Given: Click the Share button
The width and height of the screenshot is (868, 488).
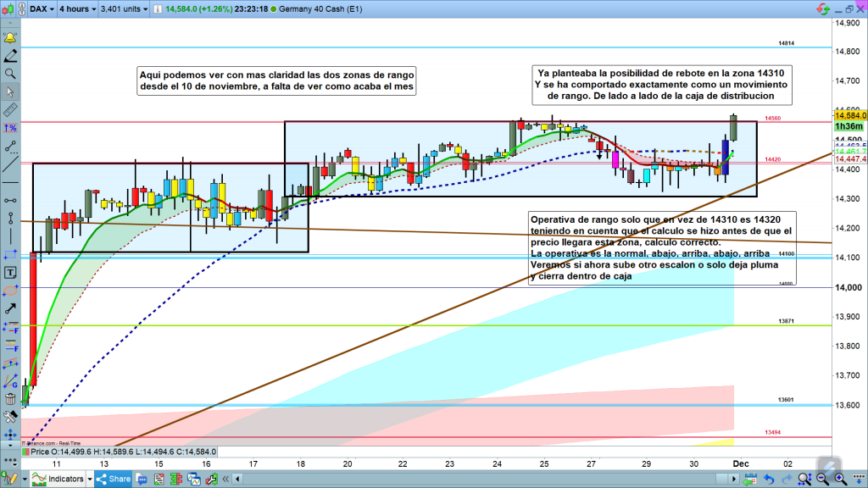Looking at the screenshot, I should pyautogui.click(x=112, y=479).
